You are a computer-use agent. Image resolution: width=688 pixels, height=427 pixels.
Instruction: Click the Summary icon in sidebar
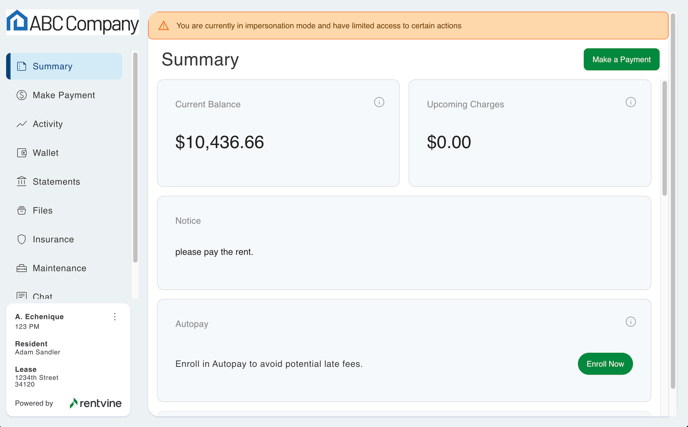coord(22,67)
